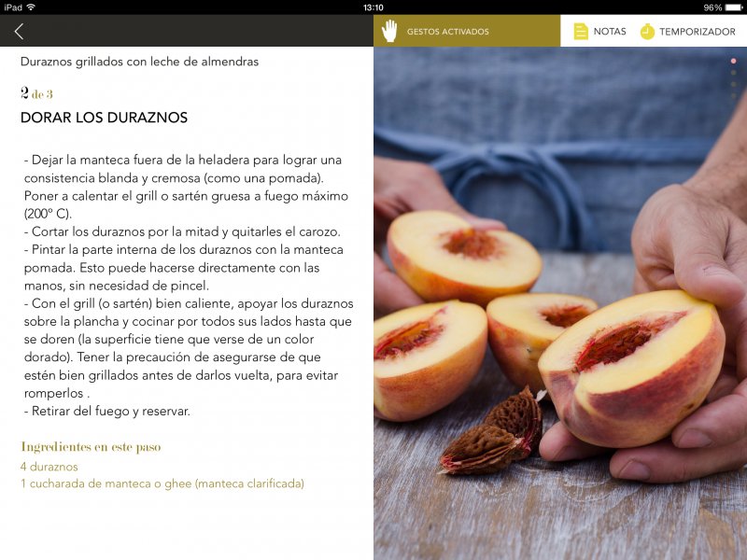Click the yellow timer clock icon

coord(647,32)
